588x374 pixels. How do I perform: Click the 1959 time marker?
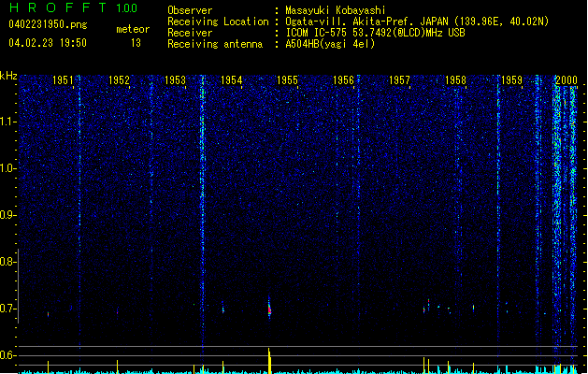[x=511, y=80]
